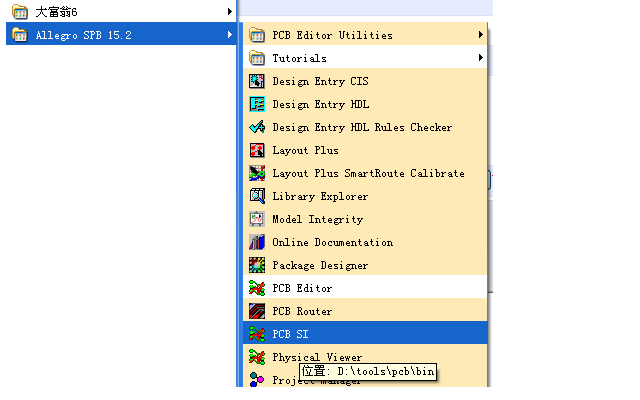
Task: Open PCB Router menu entry
Action: point(365,311)
